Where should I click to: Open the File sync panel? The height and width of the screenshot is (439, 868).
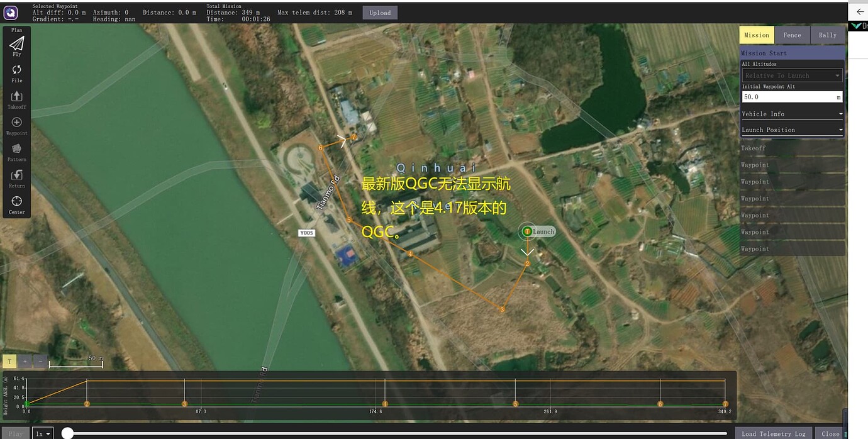tap(16, 70)
